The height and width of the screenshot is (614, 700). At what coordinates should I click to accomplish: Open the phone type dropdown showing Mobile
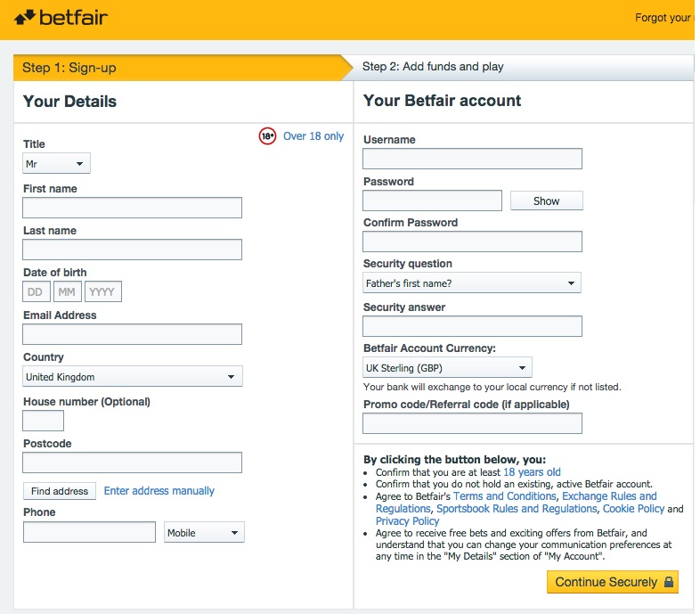(204, 532)
